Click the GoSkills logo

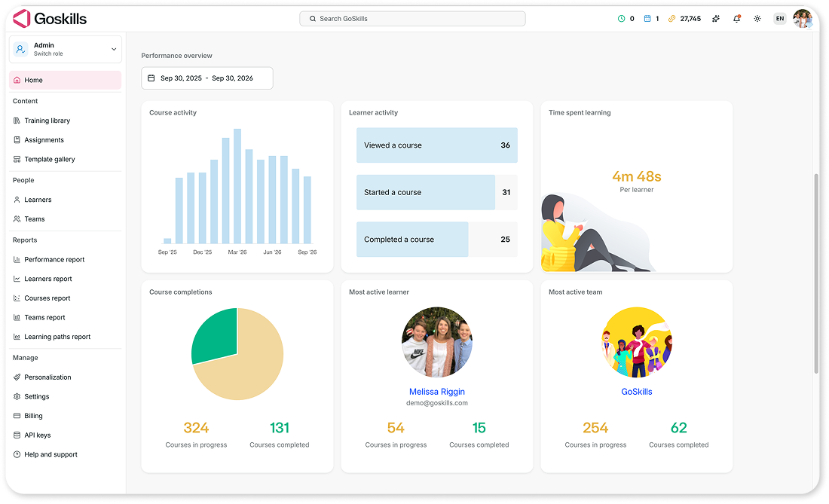[x=50, y=19]
